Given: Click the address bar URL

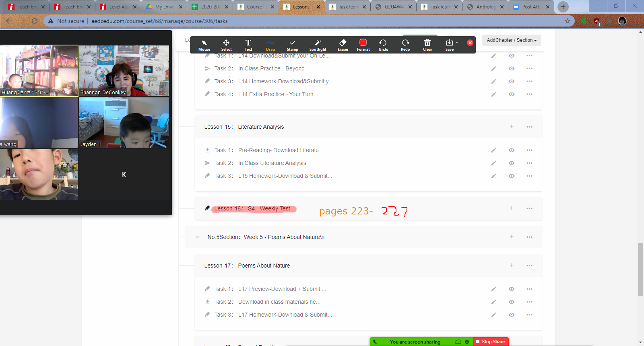Looking at the screenshot, I should pyautogui.click(x=159, y=21).
